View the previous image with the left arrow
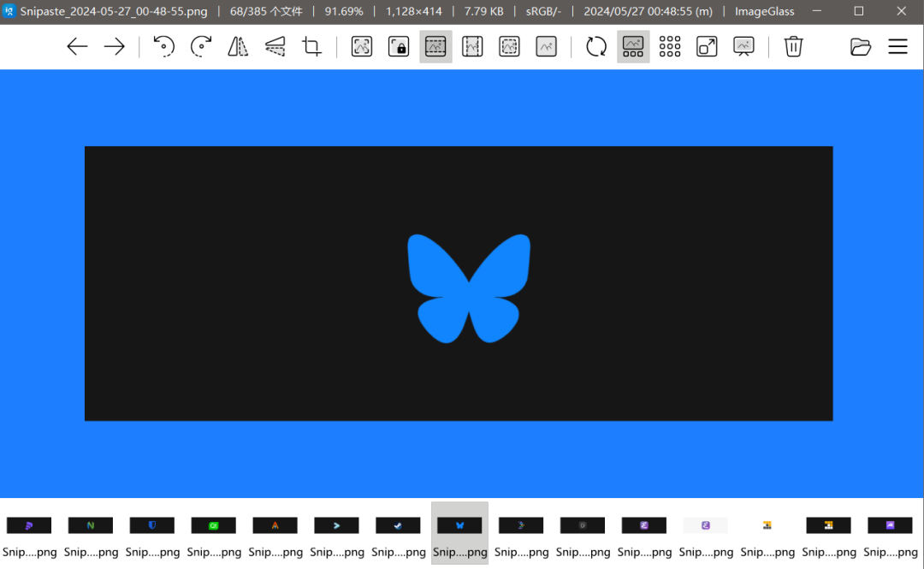 pyautogui.click(x=77, y=46)
